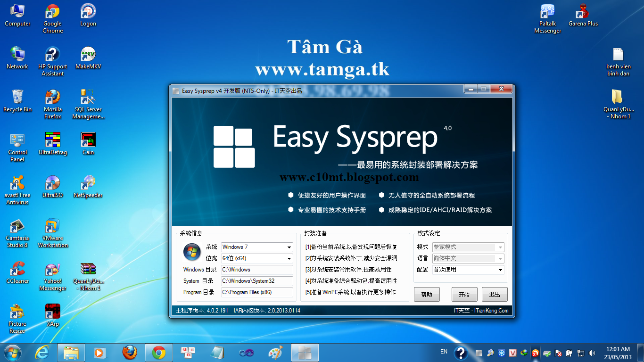Switch to Easy Sysprep taskbar button
Screen dimensions: 644x362
coord(305,353)
